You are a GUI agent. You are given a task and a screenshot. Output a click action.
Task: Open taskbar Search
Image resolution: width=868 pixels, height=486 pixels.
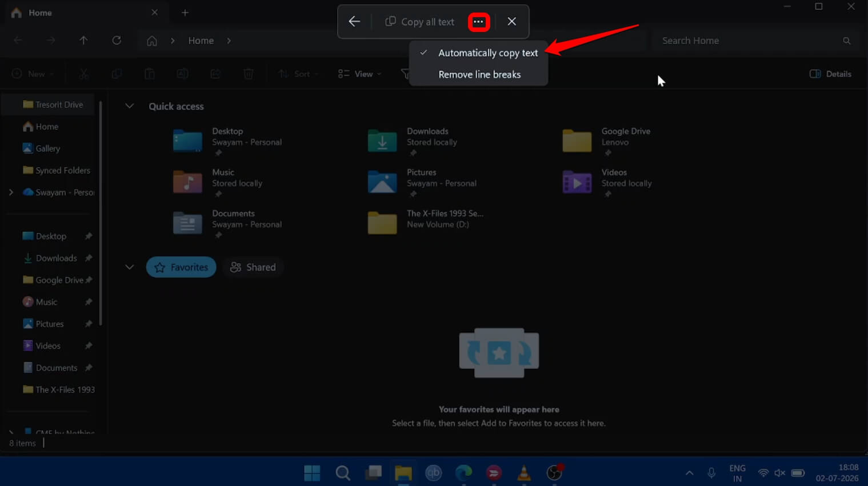pos(343,473)
